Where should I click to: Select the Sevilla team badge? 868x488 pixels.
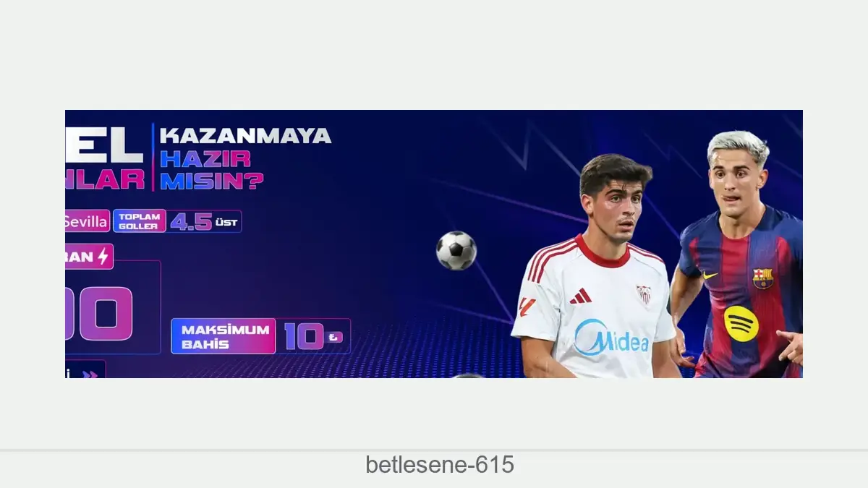(87, 222)
